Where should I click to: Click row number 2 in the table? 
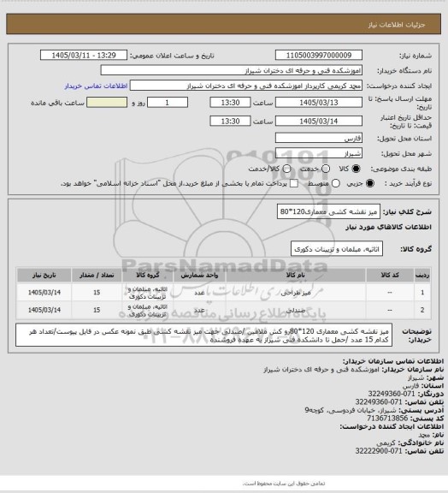pos(422,310)
